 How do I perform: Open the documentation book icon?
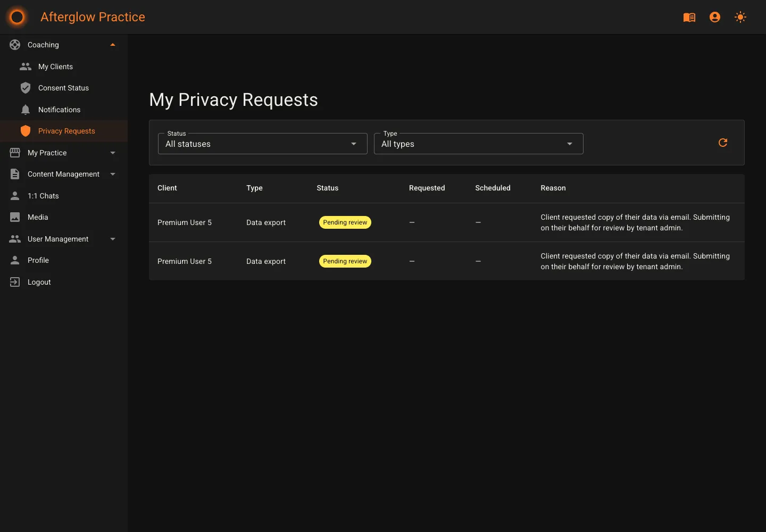tap(689, 17)
